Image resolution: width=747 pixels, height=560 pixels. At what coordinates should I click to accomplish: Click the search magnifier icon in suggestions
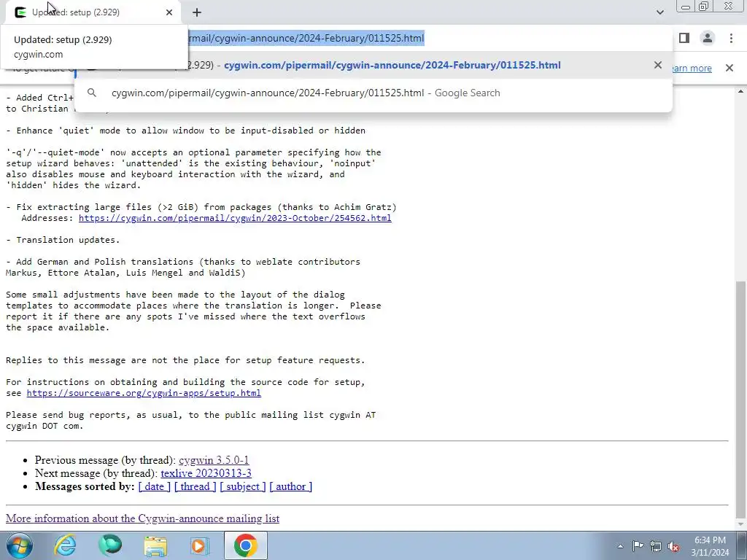92,93
